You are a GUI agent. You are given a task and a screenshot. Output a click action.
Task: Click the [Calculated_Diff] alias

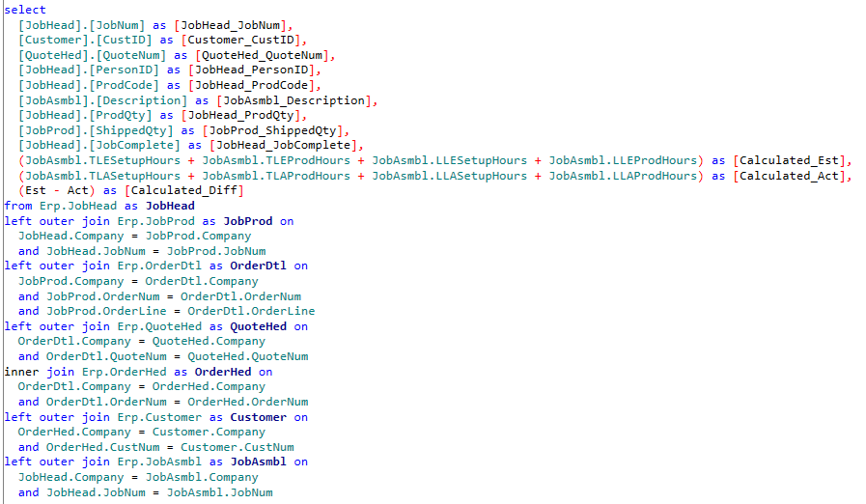tap(184, 190)
